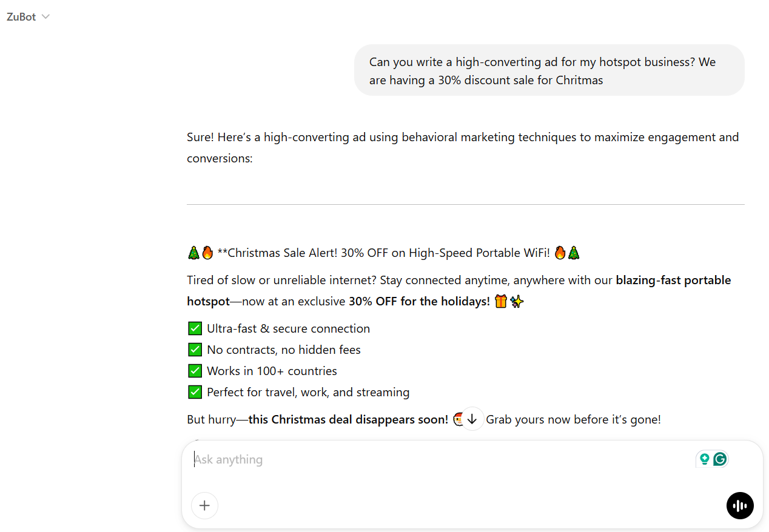
Task: Click the bold '30% OFF for the holidays!' text
Action: point(419,301)
